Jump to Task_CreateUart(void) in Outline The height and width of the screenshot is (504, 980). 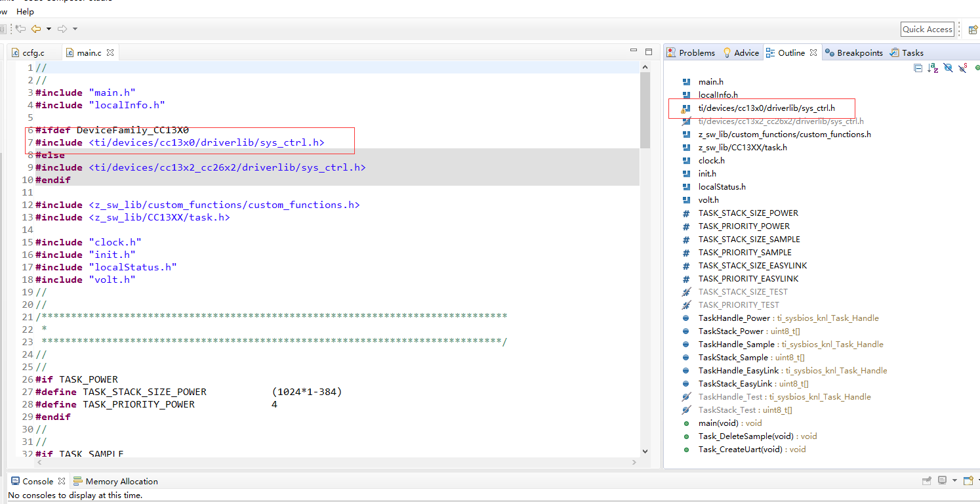[752, 450]
